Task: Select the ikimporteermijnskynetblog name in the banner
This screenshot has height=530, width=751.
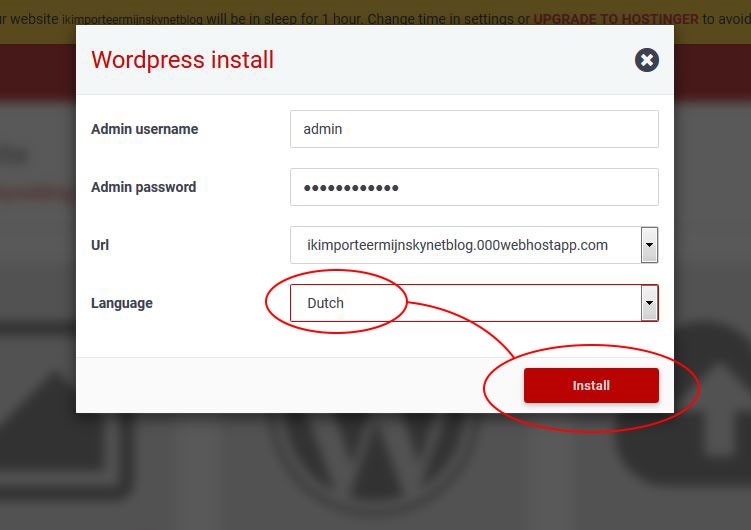Action: (132, 20)
